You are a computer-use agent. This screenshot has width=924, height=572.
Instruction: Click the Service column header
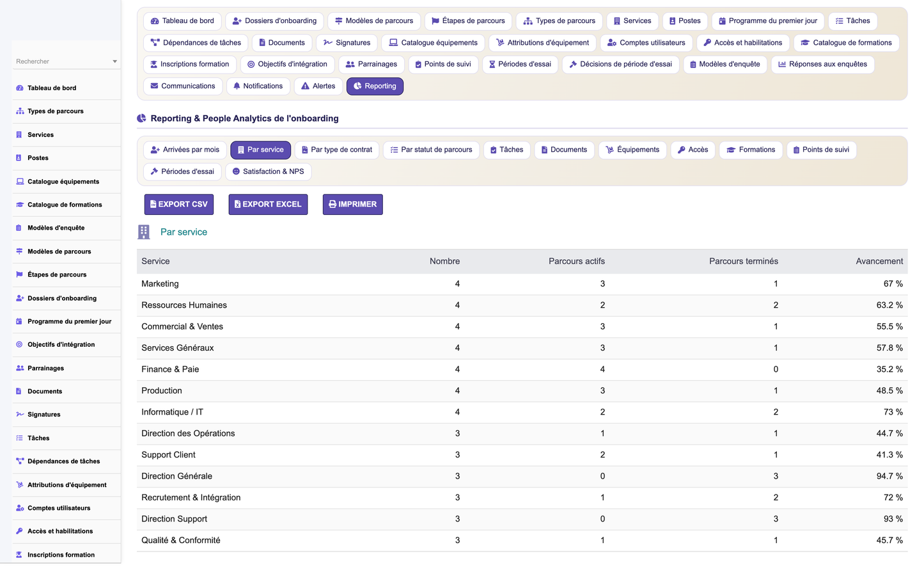pos(155,261)
